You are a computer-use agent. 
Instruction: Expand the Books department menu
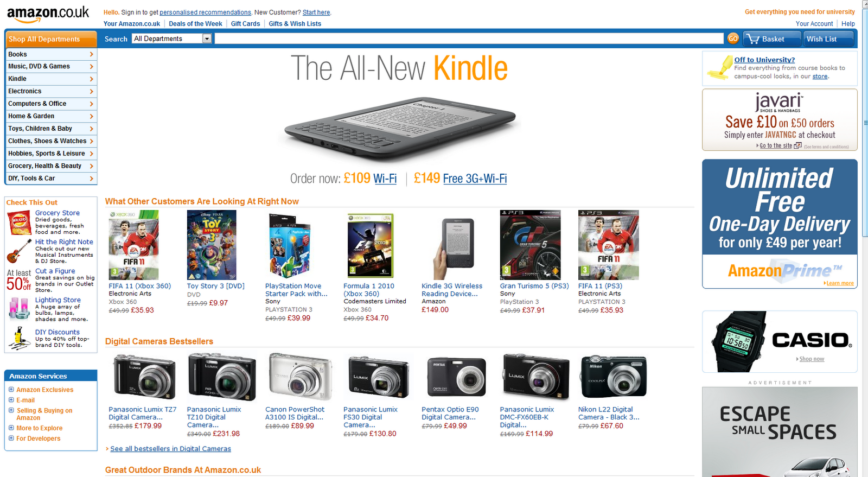point(51,54)
